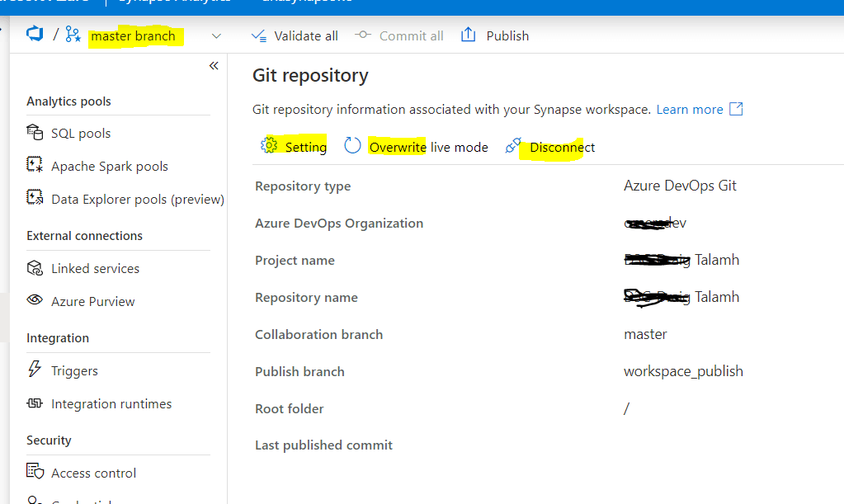
Task: Click the Apache Spark pools icon
Action: (35, 164)
